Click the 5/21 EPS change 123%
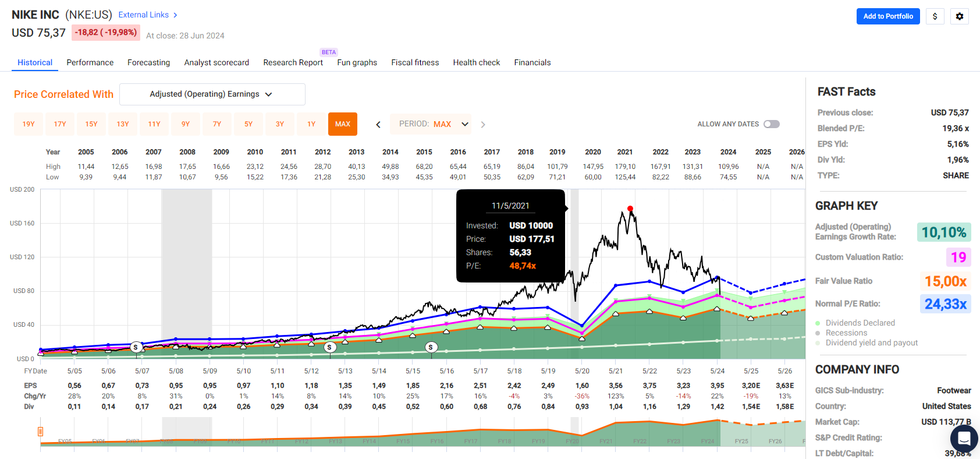Image resolution: width=980 pixels, height=459 pixels. pyautogui.click(x=616, y=396)
